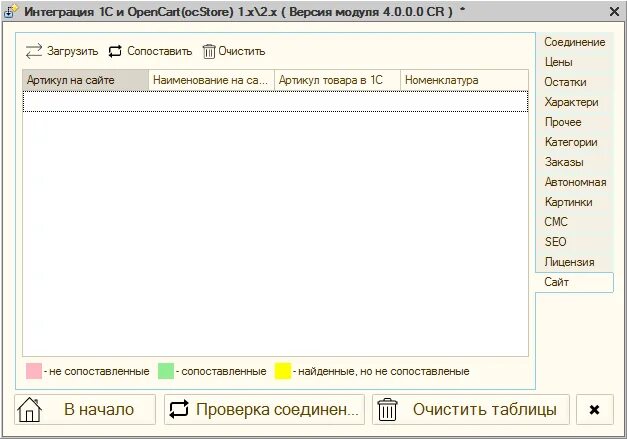
Task: Select the empty first table row
Action: coord(276,102)
